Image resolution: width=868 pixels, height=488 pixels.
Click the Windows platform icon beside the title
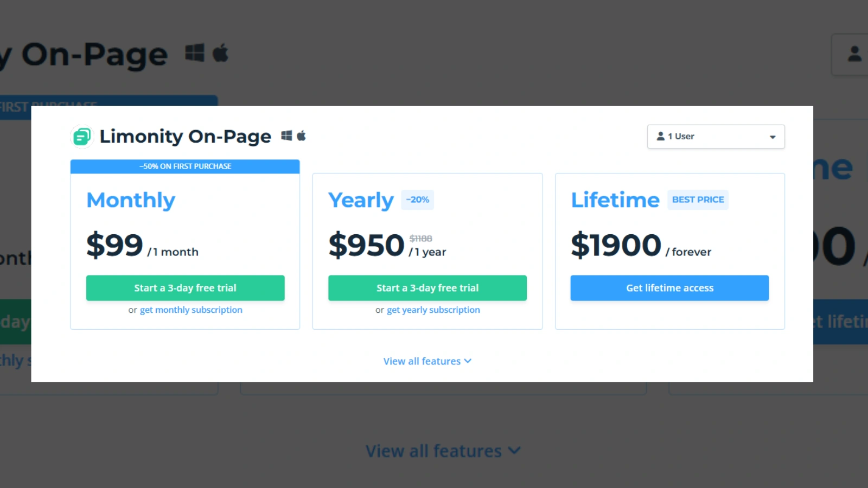(286, 136)
